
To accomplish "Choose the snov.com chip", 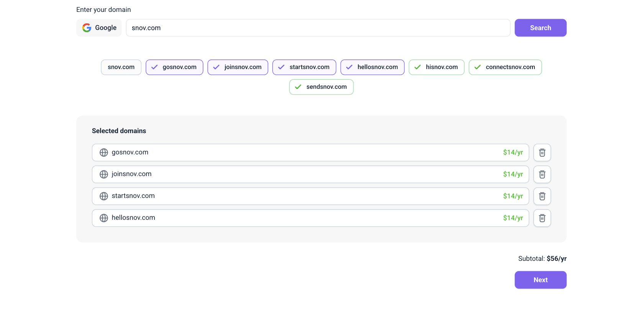I will (121, 67).
